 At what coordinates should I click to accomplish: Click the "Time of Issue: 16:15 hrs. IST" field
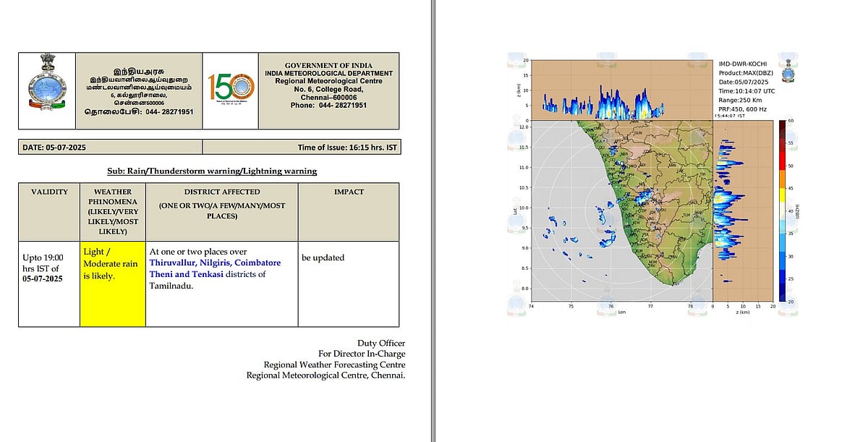[x=346, y=148]
